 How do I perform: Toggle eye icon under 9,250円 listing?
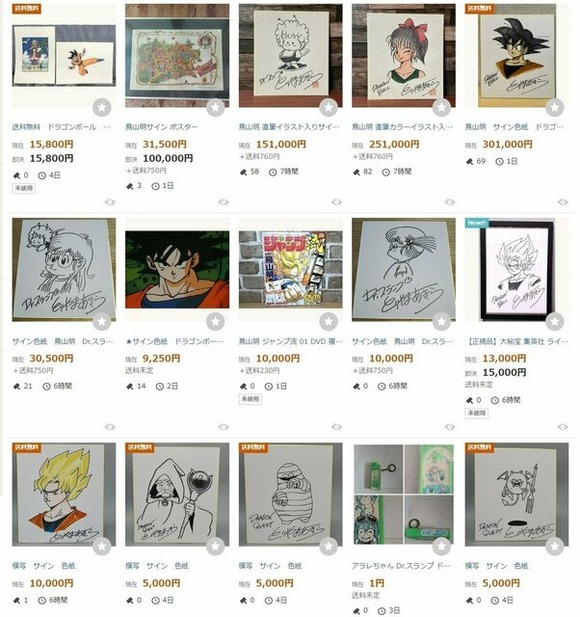tap(224, 427)
